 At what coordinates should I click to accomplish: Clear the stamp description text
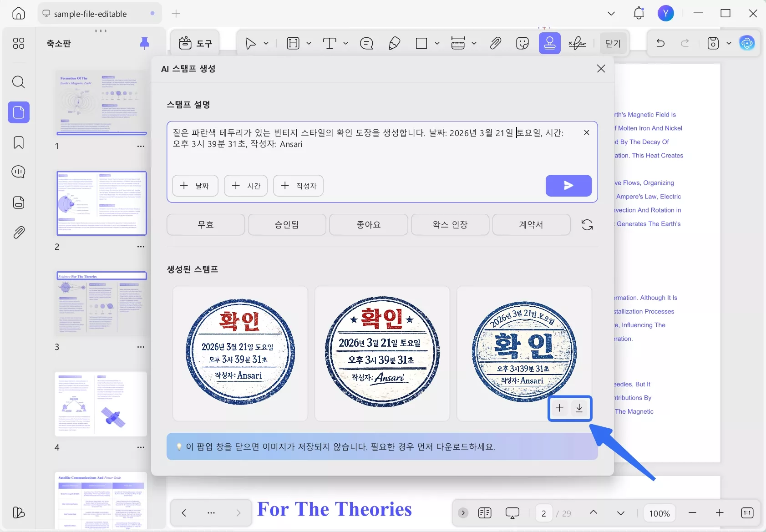coord(587,132)
